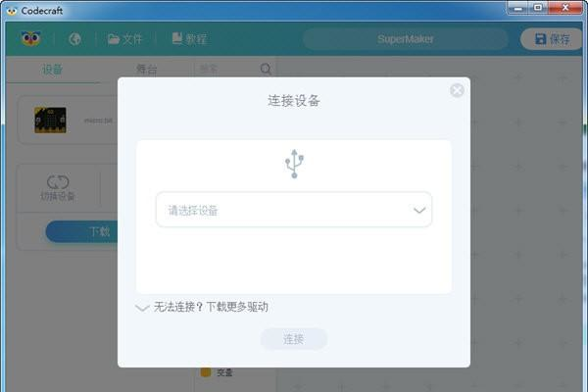Open the 教程 tutorial book menu
This screenshot has height=392, width=588.
[189, 38]
